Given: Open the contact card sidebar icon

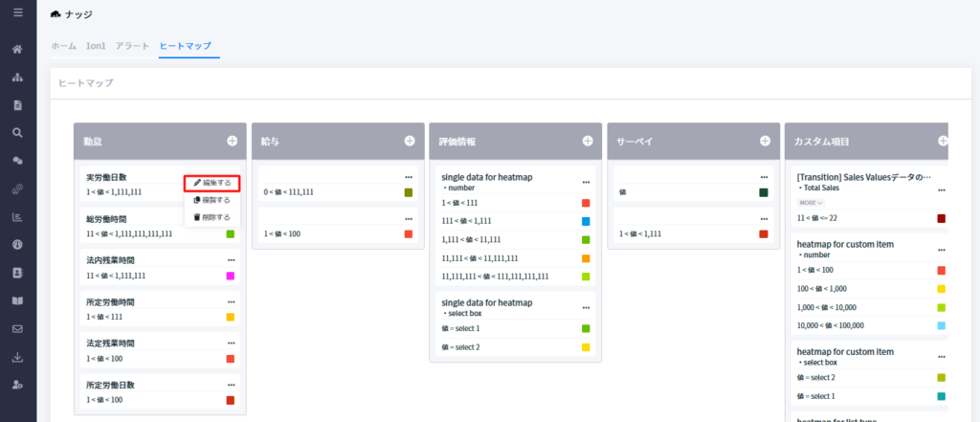Looking at the screenshot, I should pos(18,273).
